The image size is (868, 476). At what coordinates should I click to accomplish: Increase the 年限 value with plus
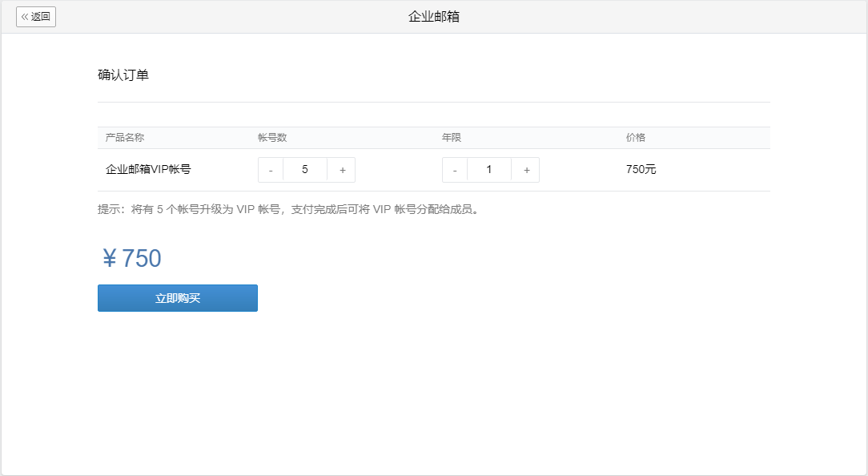[526, 170]
